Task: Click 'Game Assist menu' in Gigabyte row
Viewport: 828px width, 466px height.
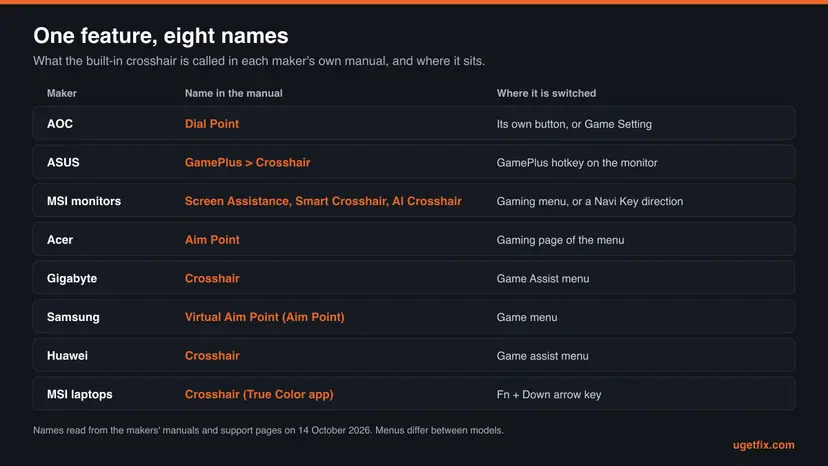Action: pos(543,278)
